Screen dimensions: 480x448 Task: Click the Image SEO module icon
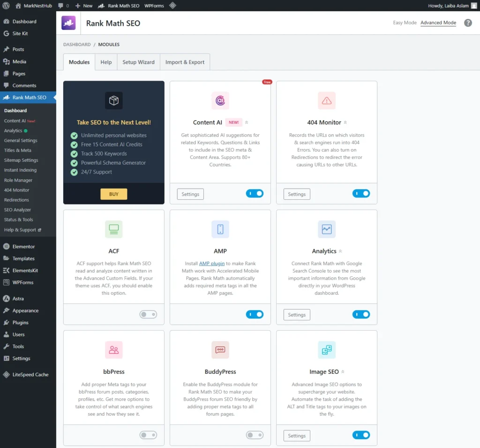327,349
